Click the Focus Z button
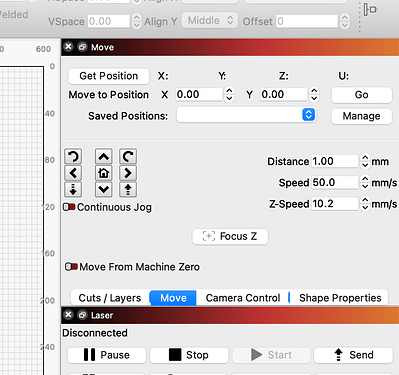The height and width of the screenshot is (375, 399). (230, 236)
